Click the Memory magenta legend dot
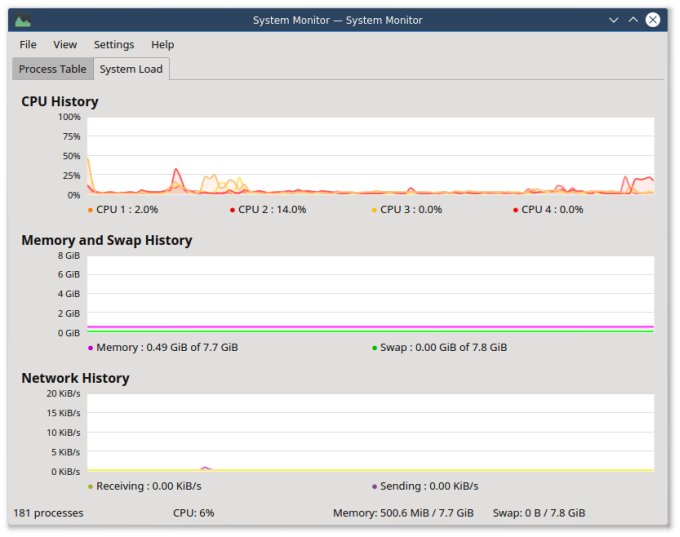Viewport: 680px width, 537px height. (x=91, y=348)
